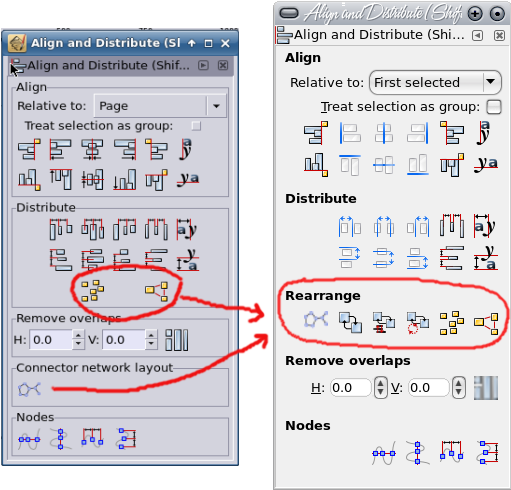511x490 pixels.
Task: Decrease the V spinner in the left dialog
Action: 151,344
